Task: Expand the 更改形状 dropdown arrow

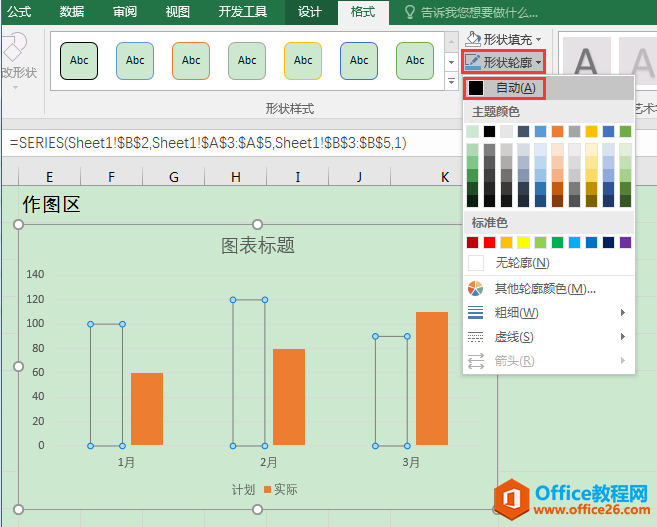Action: [16, 88]
